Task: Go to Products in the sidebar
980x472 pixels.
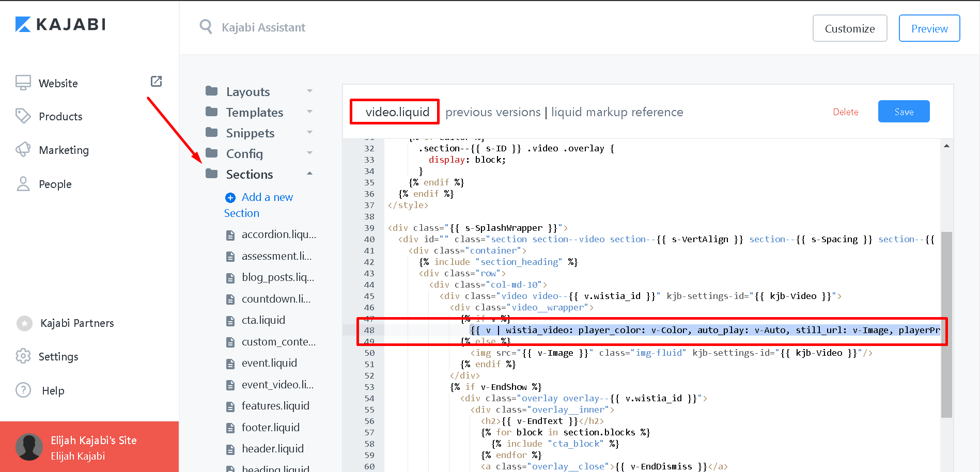Action: tap(60, 117)
